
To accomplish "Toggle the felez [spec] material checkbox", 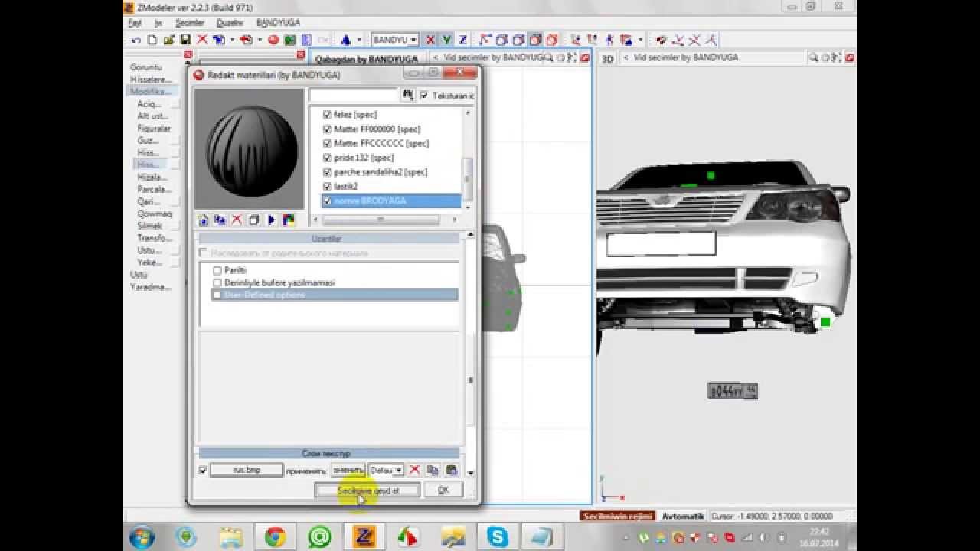I will pyautogui.click(x=327, y=115).
